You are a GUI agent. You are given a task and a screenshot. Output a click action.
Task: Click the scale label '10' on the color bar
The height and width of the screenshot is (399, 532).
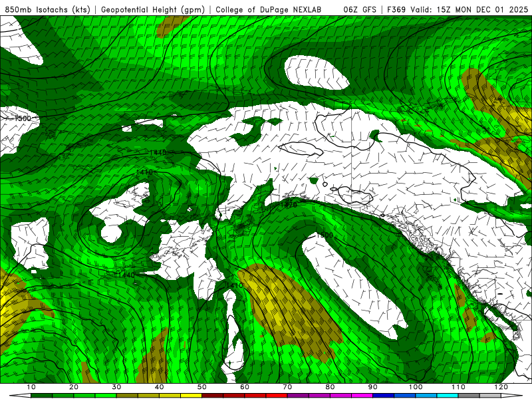tap(31, 387)
